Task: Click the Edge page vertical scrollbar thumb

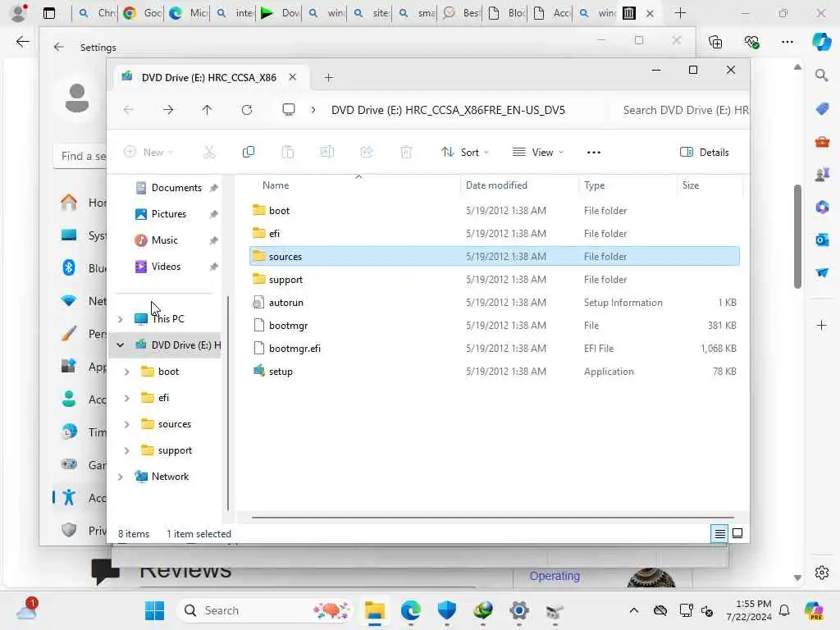Action: (x=797, y=237)
